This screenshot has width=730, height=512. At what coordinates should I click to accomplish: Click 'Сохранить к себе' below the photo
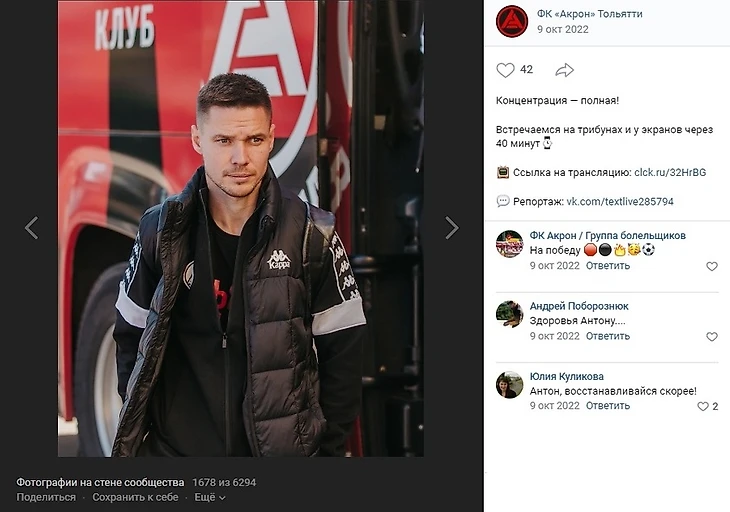135,497
